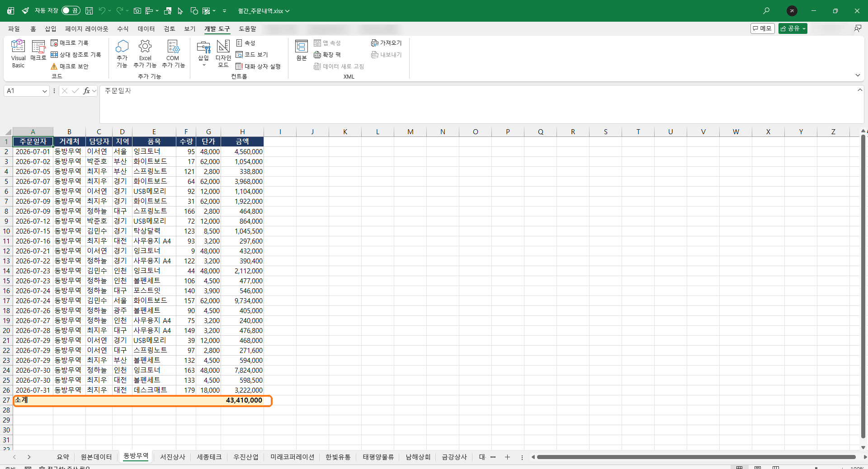Open the 서진상사 sheet tab
The height and width of the screenshot is (469, 868).
(173, 457)
